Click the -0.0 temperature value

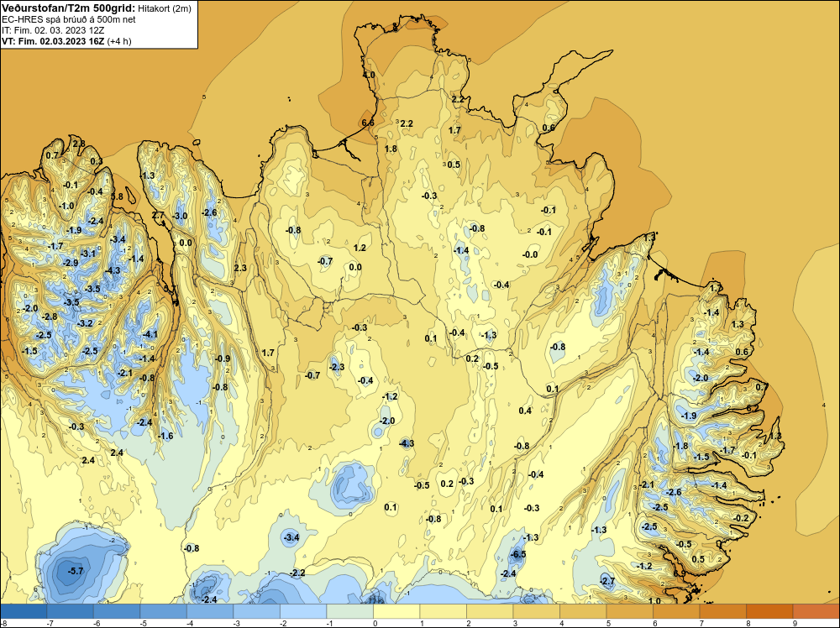coord(530,254)
